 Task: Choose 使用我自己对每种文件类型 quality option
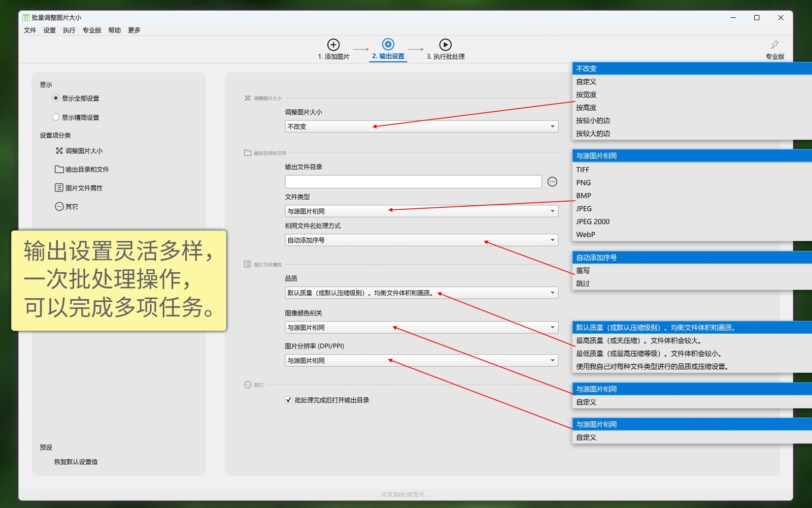(692, 367)
